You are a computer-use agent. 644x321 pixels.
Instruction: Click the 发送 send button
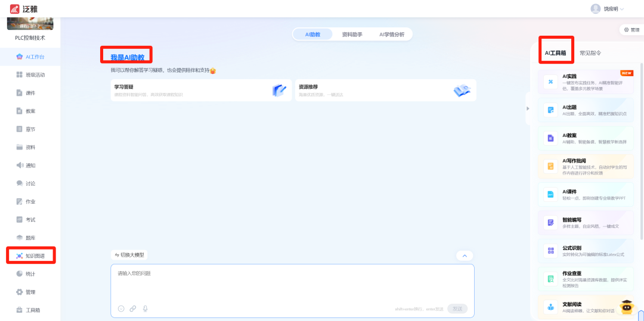click(457, 308)
